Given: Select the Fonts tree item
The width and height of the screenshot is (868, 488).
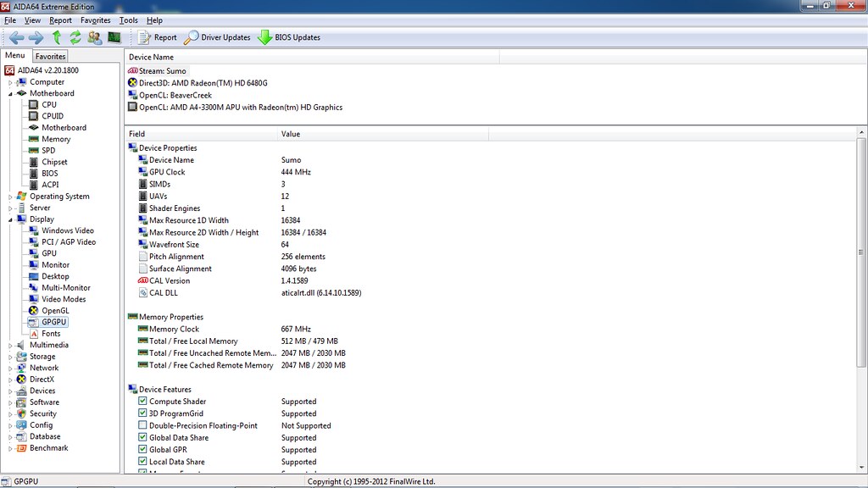Looking at the screenshot, I should pyautogui.click(x=51, y=334).
